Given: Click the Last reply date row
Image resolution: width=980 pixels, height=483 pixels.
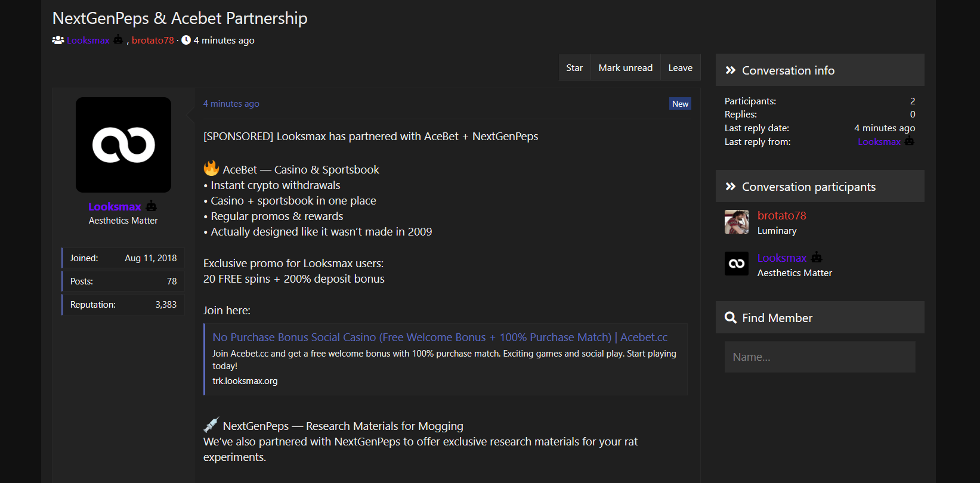Looking at the screenshot, I should pyautogui.click(x=820, y=128).
